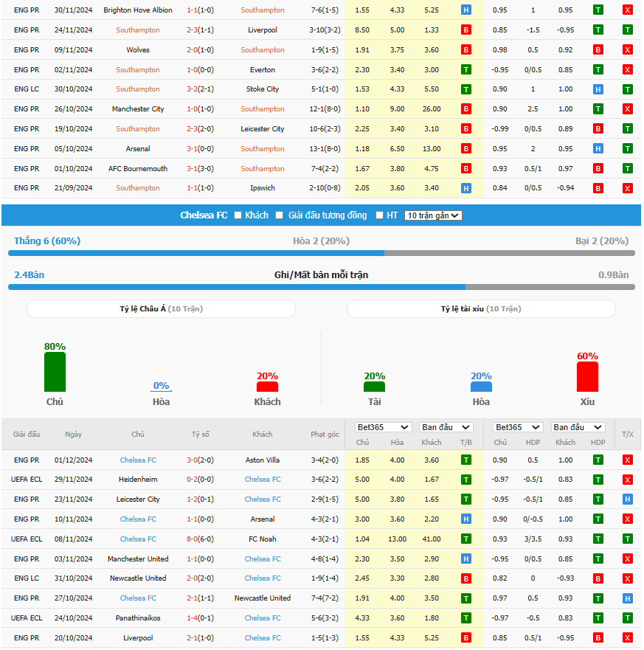Open the Ban đầu dropdown above Khách T/B columns
Screen dimensions: 644x650
[446, 427]
